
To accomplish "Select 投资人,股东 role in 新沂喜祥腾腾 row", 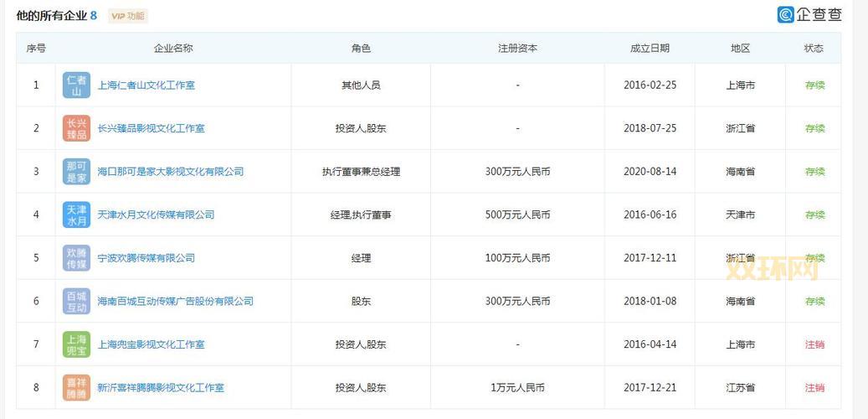I will (x=361, y=388).
